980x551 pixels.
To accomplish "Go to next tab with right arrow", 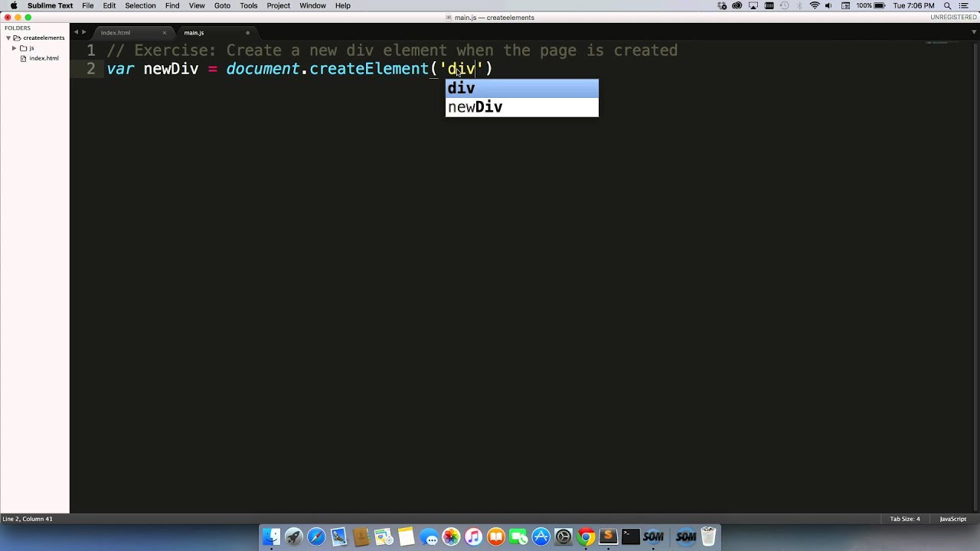I will (83, 32).
